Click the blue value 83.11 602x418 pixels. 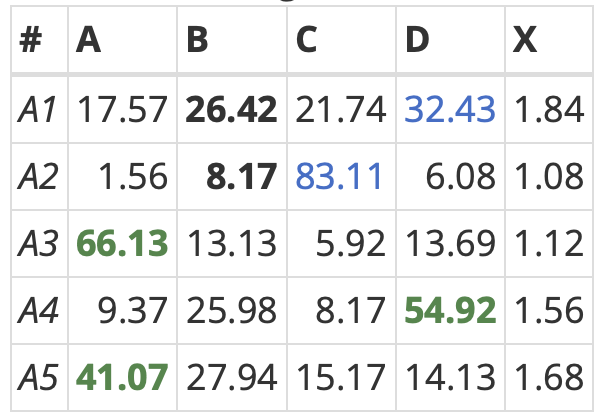340,177
